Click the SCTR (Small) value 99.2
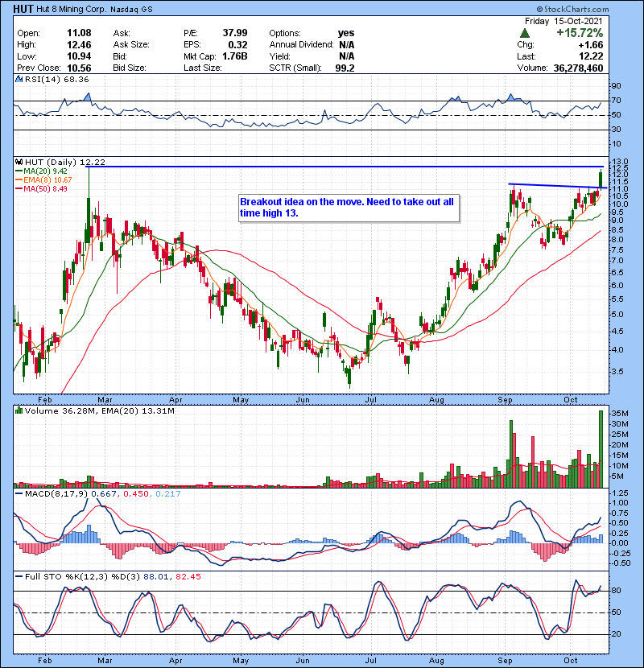Screen dimensions: 644x668 pyautogui.click(x=345, y=68)
